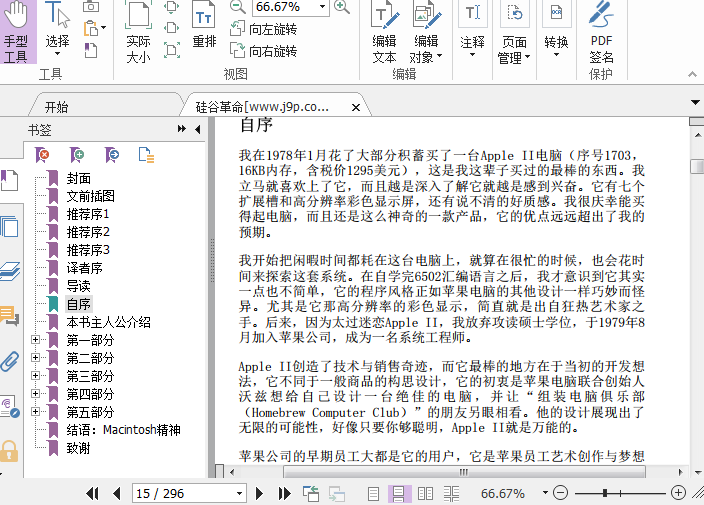
Task: Click the add new bookmark icon
Action: click(77, 155)
